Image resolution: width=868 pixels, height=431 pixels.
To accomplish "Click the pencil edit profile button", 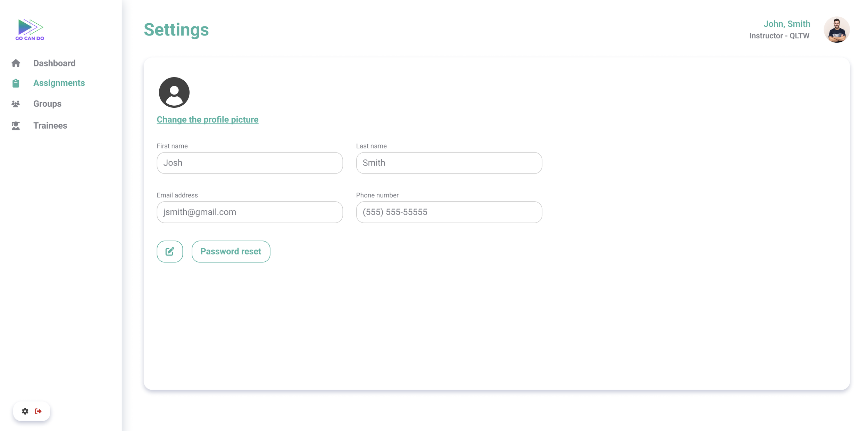I will pyautogui.click(x=170, y=251).
